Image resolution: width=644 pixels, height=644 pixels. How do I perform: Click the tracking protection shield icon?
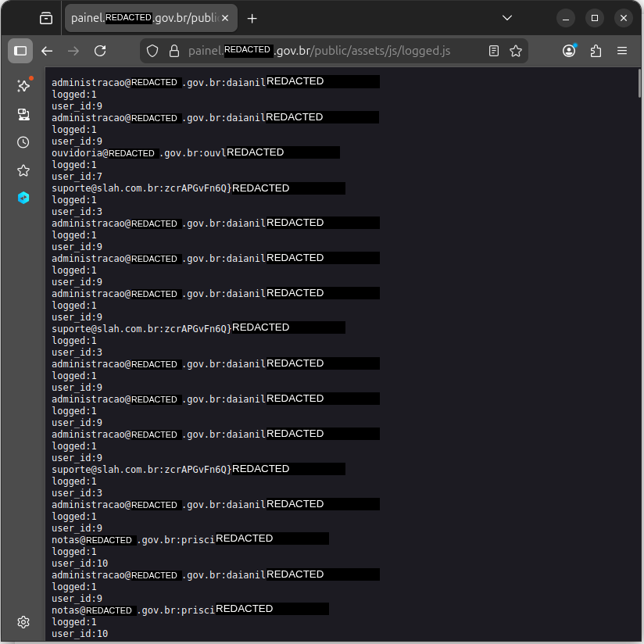[152, 50]
